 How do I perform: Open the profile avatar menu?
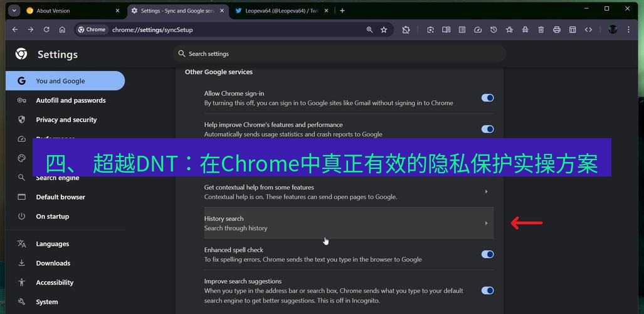pyautogui.click(x=613, y=30)
